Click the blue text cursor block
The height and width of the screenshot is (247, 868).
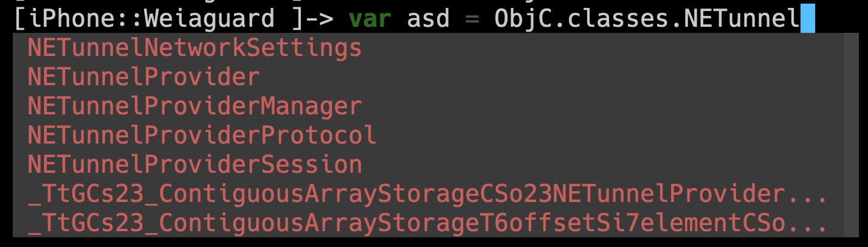click(x=807, y=19)
